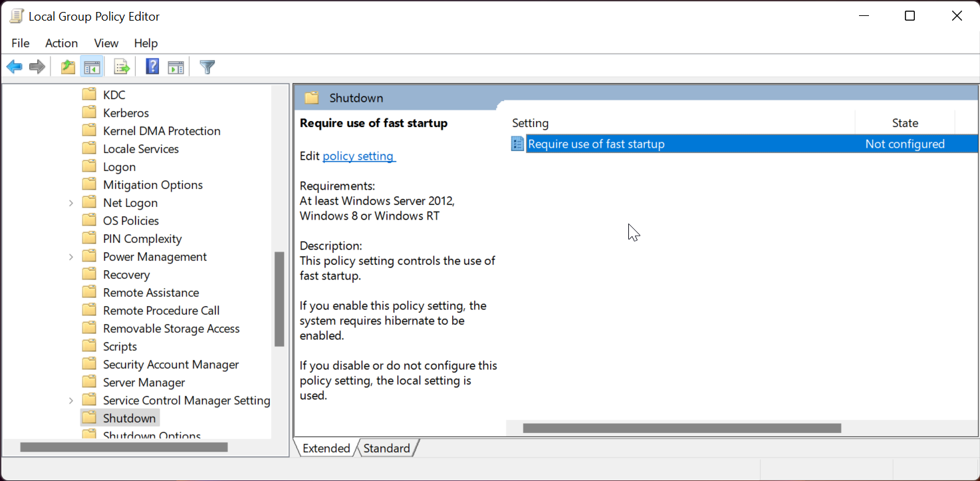Expand the Net Logon tree node
The width and height of the screenshot is (980, 481).
click(71, 202)
